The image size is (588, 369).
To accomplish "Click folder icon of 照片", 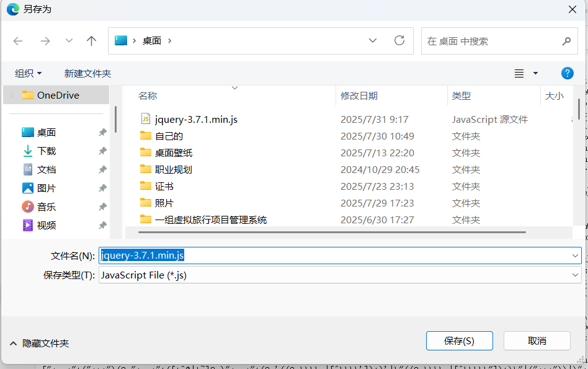I will 146,203.
